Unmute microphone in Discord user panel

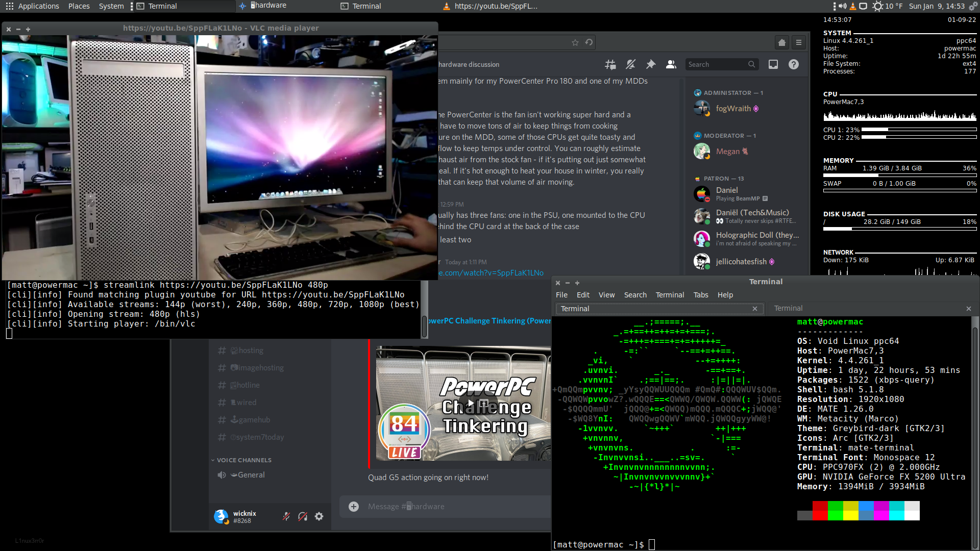[x=286, y=516]
